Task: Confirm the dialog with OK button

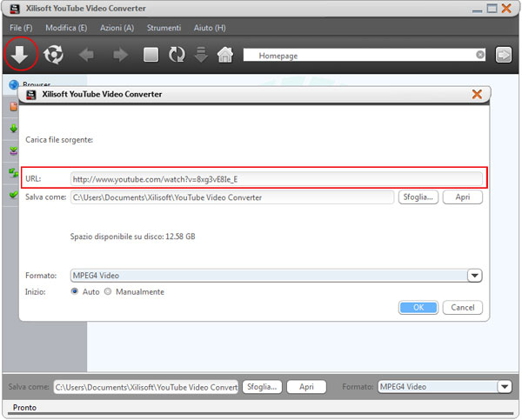Action: (x=418, y=307)
